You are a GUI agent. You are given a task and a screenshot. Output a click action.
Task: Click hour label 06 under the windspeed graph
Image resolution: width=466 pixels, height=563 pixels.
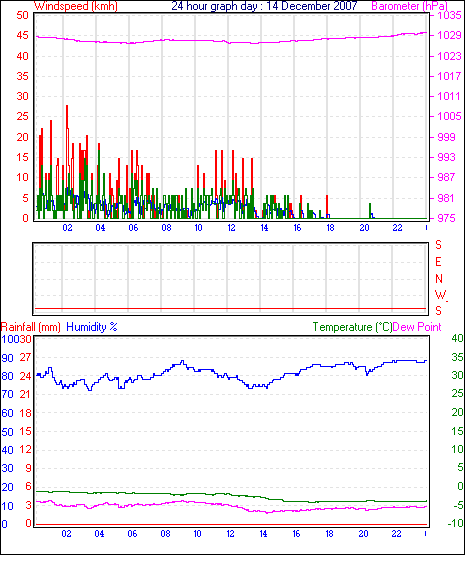click(x=133, y=228)
